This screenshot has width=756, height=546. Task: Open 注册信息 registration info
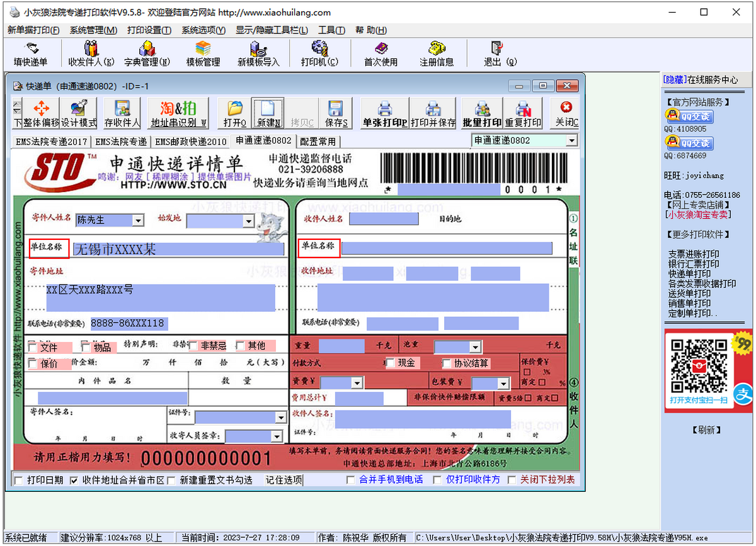[x=437, y=54]
